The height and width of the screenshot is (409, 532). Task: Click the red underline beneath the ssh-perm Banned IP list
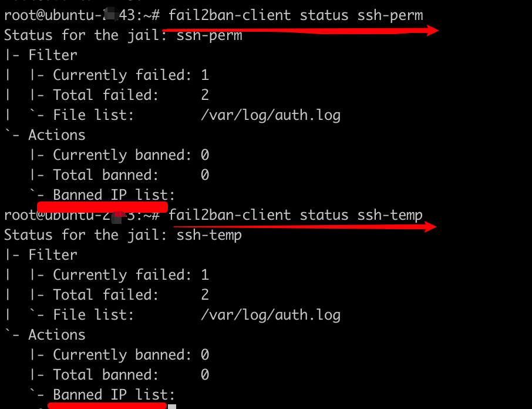(103, 207)
